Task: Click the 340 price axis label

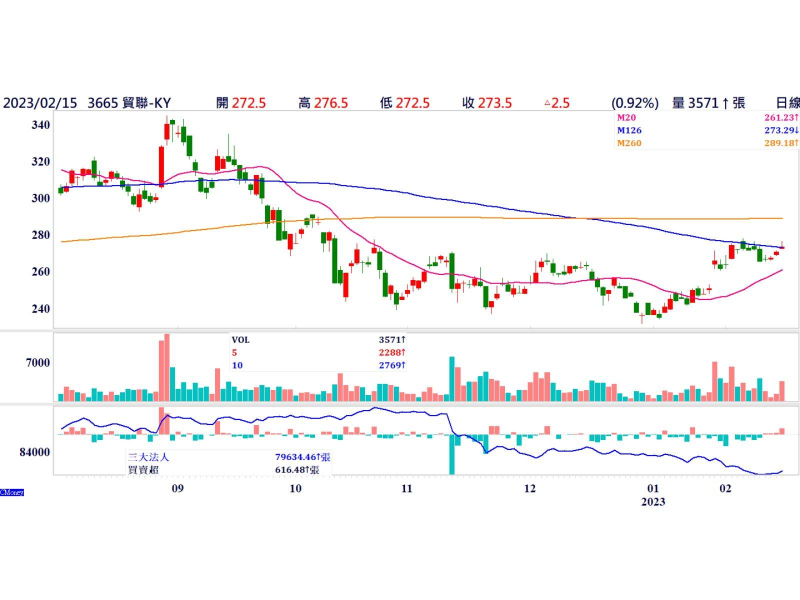Action: [x=41, y=125]
